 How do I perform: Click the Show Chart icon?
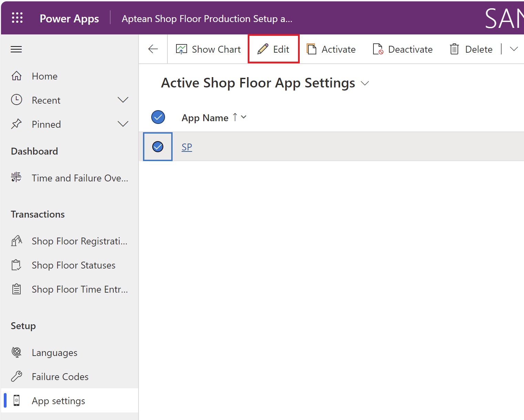coord(182,49)
